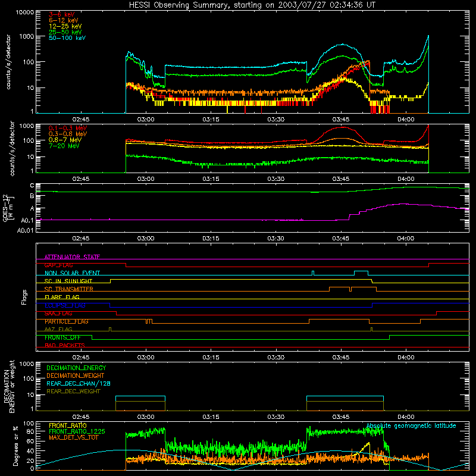Viewport: 476px width, 476px height.
Task: Click the MAX_DET_VS_TOT legend entry
Action: click(73, 437)
